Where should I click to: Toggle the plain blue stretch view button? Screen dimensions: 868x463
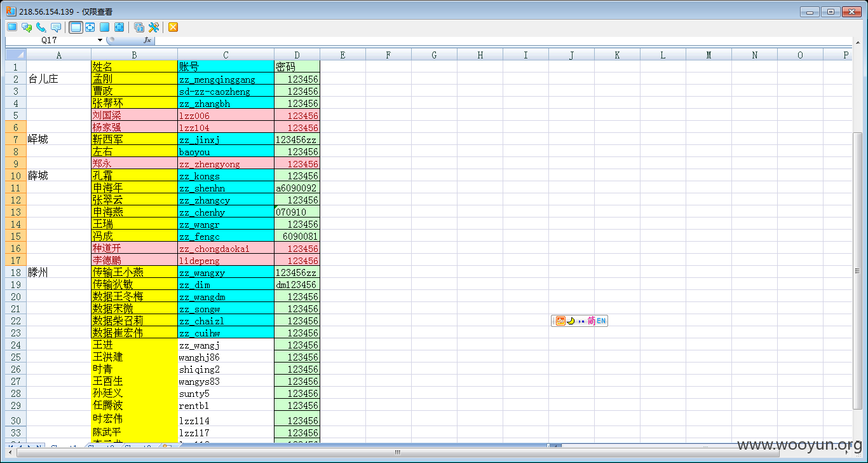click(104, 27)
